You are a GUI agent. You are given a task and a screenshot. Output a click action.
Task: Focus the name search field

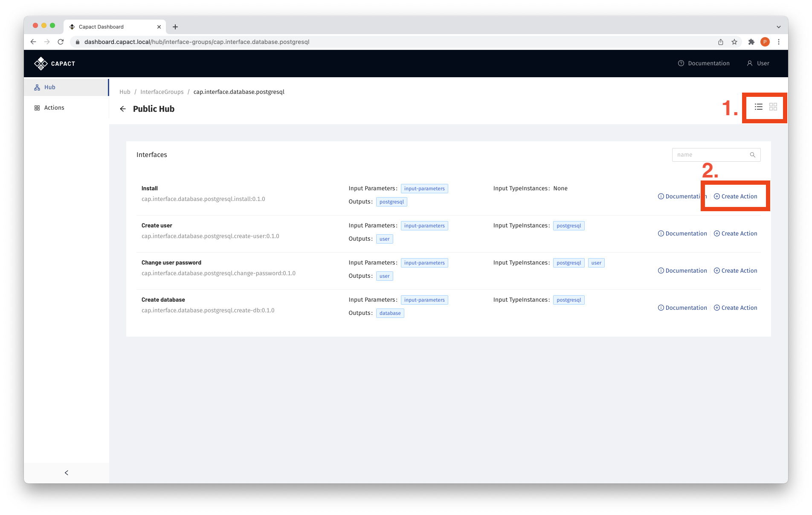[710, 155]
